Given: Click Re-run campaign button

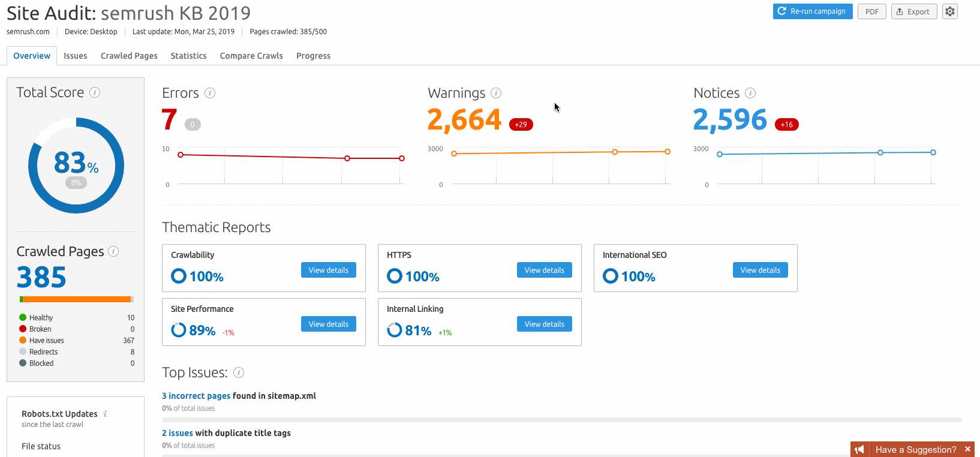Looking at the screenshot, I should click(x=813, y=11).
